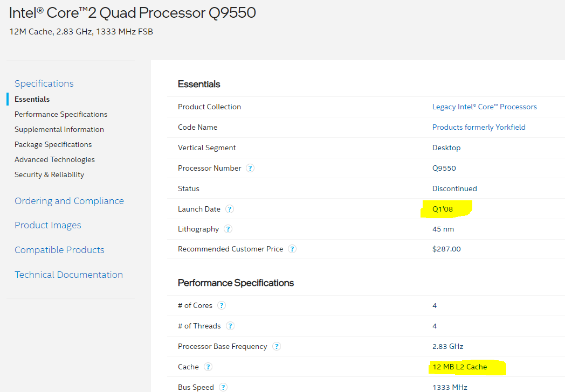Click the Bus Speed label
Image resolution: width=565 pixels, height=392 pixels.
tap(196, 387)
